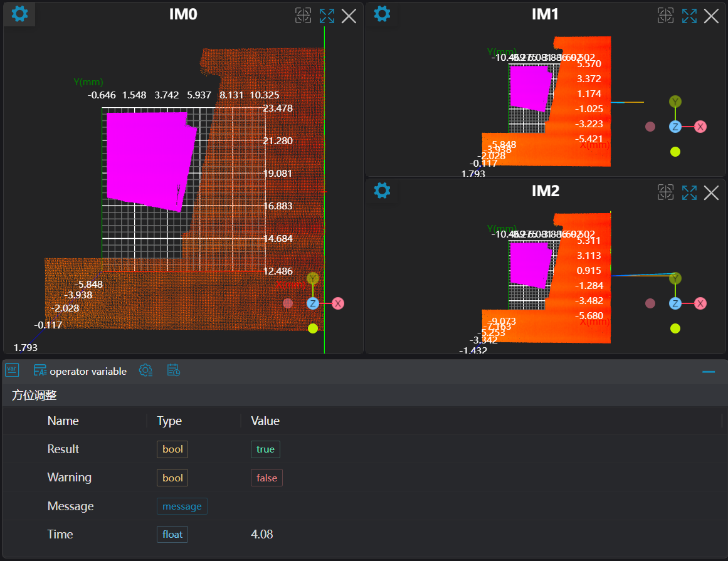The height and width of the screenshot is (561, 728).
Task: Click the var variable icon
Action: click(12, 370)
